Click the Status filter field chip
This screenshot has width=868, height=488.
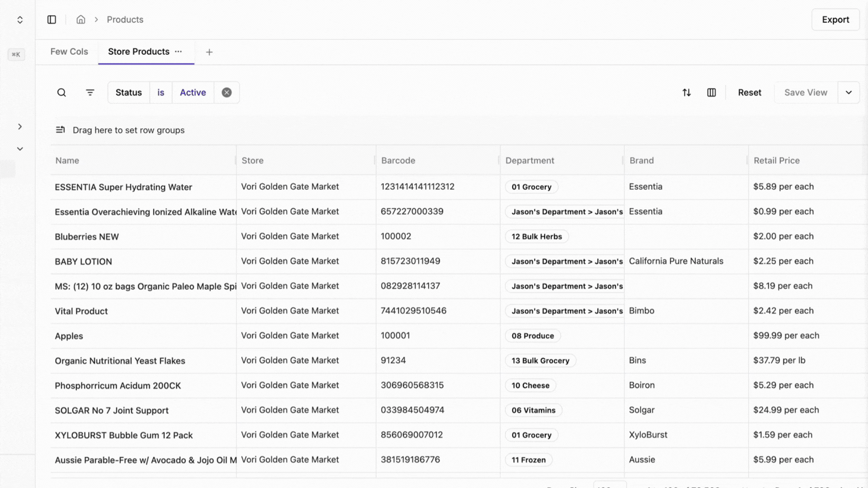coord(129,93)
